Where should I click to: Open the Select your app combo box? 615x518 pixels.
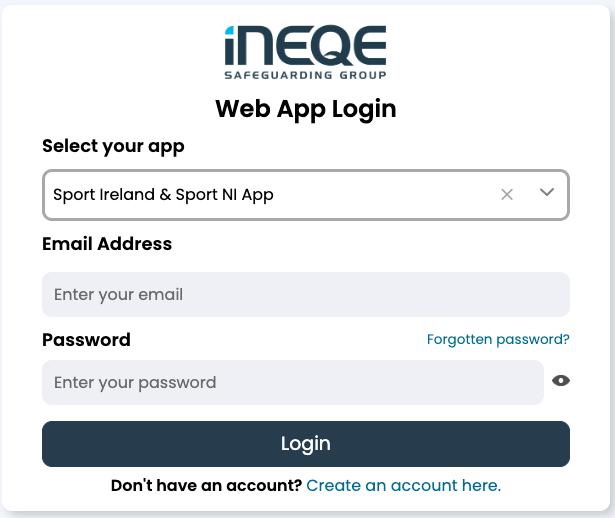(x=306, y=195)
